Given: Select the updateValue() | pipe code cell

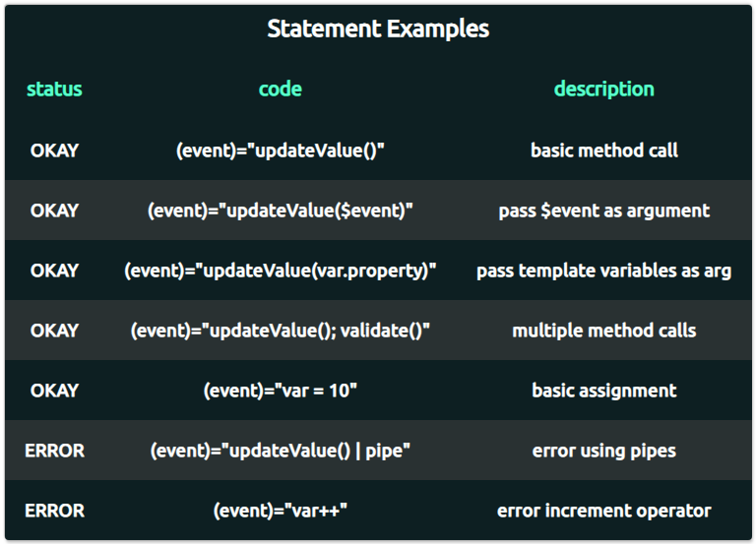Looking at the screenshot, I should point(281,451).
